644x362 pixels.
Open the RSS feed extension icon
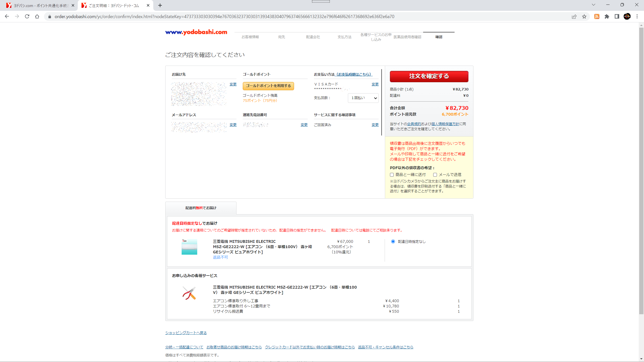click(x=597, y=17)
